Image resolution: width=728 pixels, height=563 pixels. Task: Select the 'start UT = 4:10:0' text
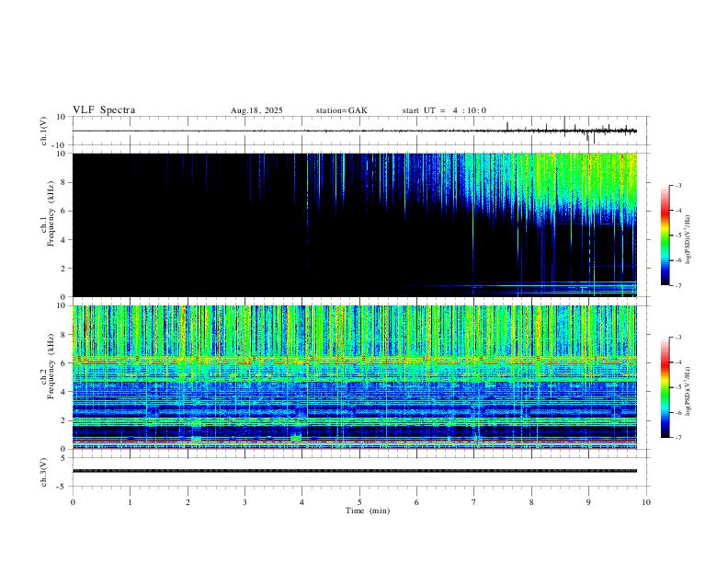444,110
